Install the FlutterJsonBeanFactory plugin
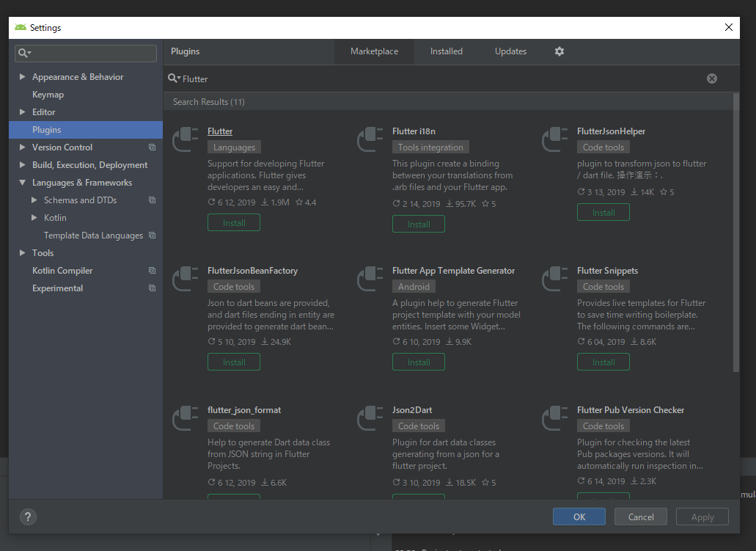This screenshot has height=551, width=756. click(x=234, y=362)
